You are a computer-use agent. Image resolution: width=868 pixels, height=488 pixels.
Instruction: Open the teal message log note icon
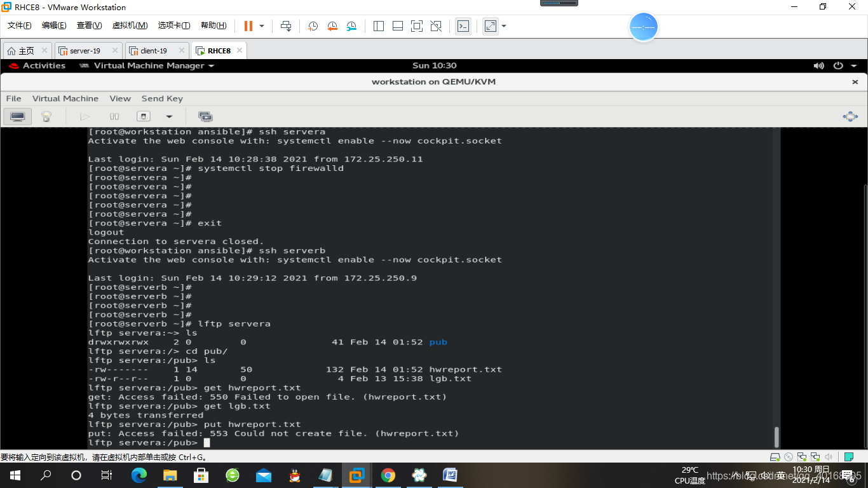tap(849, 456)
